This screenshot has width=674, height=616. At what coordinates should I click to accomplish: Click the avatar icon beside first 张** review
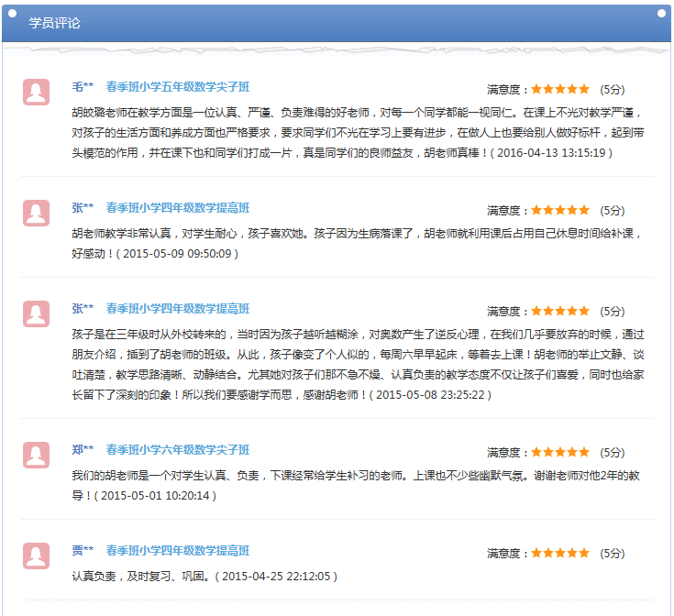(36, 213)
